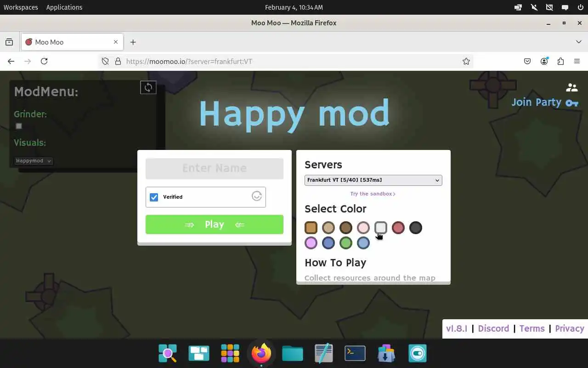Select the tan color swatch
The image size is (588, 368).
[x=328, y=228]
